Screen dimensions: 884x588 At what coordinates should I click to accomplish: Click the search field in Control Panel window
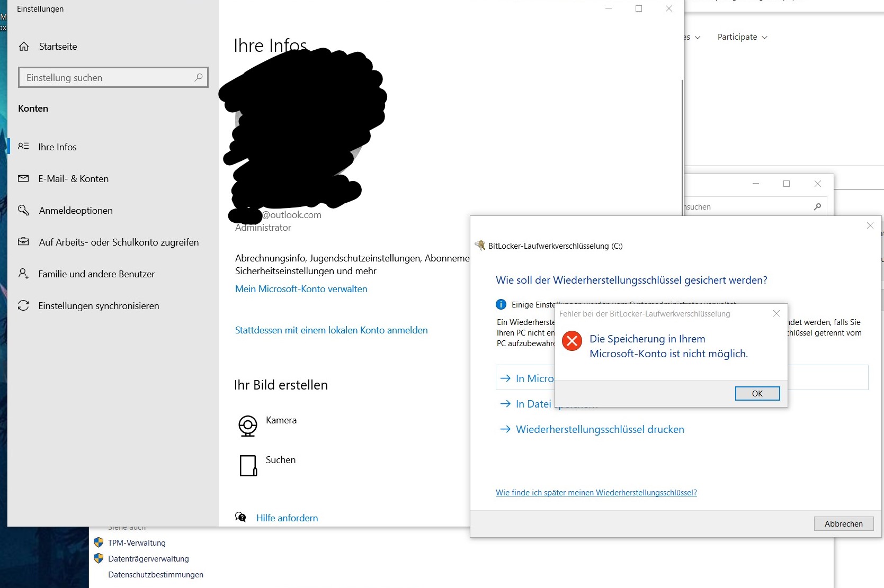click(x=754, y=206)
